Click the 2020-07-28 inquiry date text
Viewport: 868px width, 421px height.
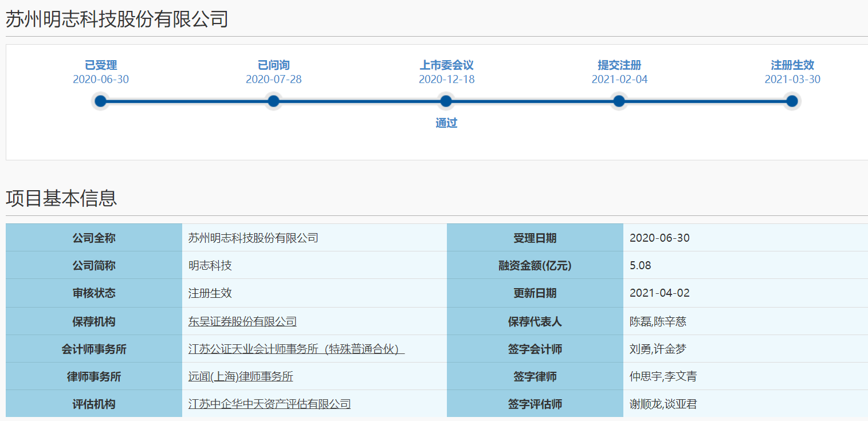[273, 80]
